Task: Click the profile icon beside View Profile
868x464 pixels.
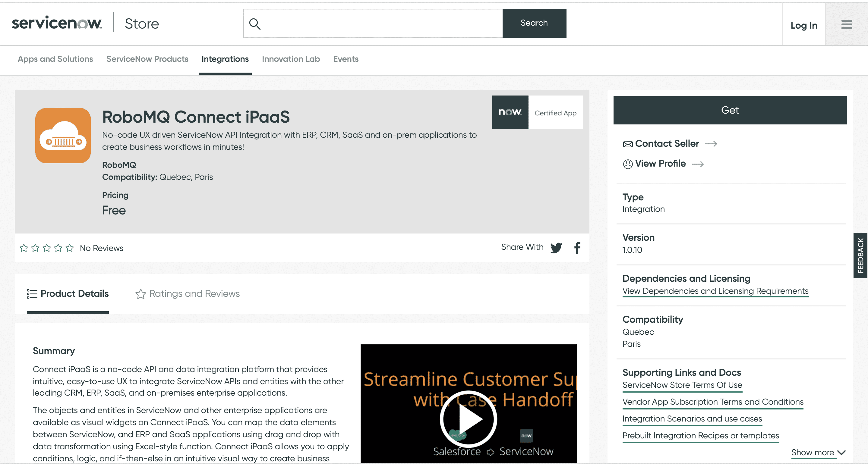Action: [x=627, y=164]
